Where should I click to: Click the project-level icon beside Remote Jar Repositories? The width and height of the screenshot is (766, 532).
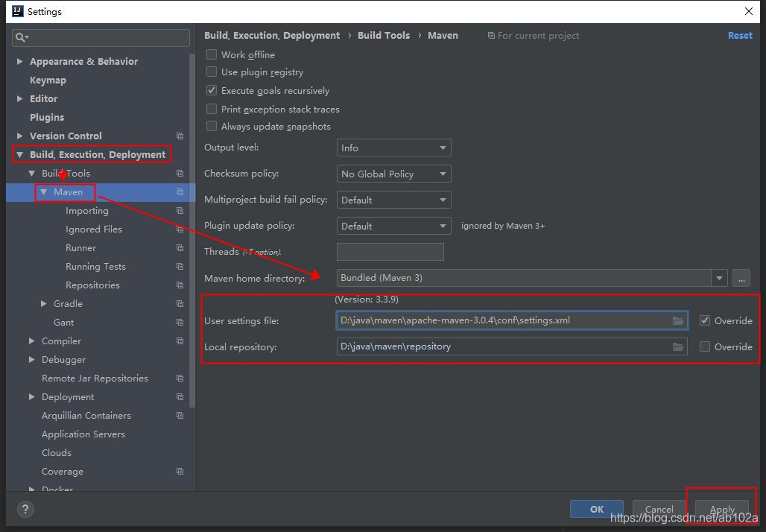click(180, 378)
